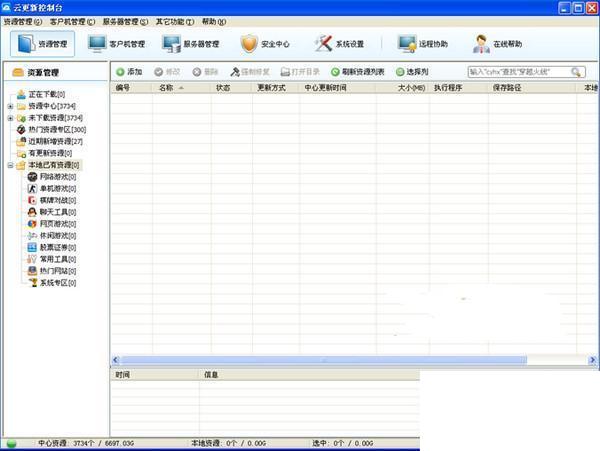600x451 pixels.
Task: Select 网页游戏[0] category
Action: click(x=58, y=224)
